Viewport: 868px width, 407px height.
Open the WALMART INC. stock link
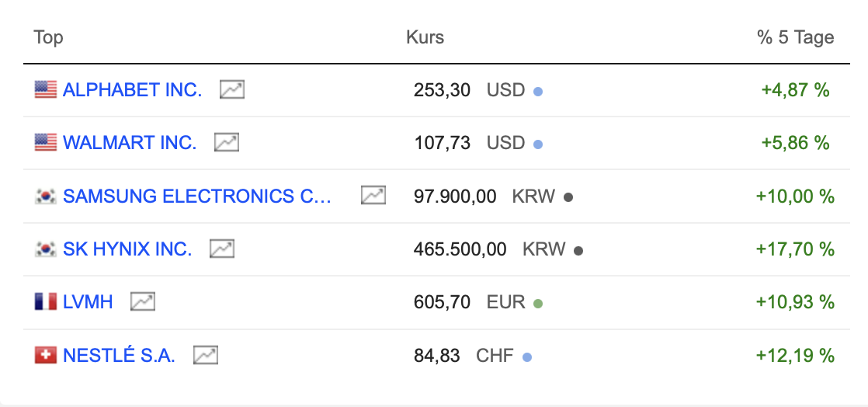pyautogui.click(x=130, y=143)
